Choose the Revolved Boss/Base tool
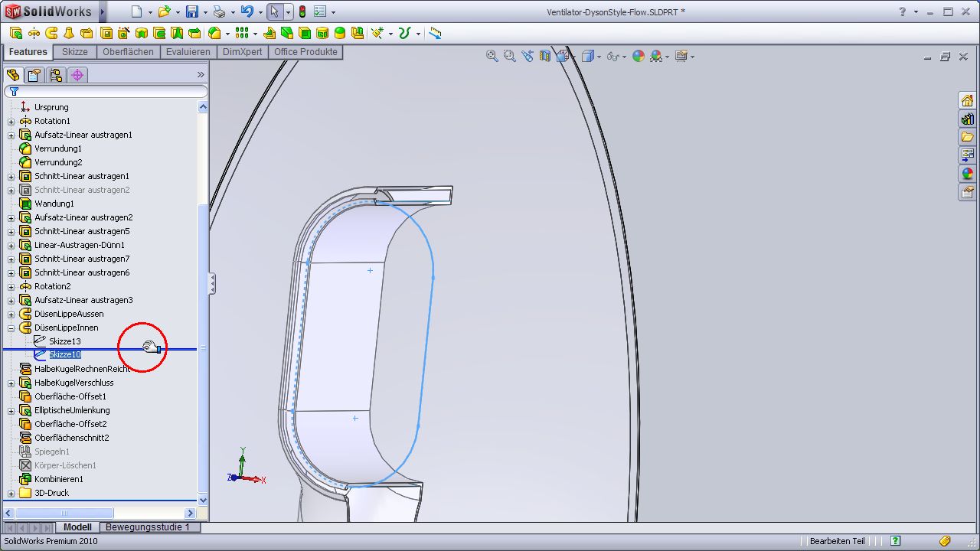The image size is (980, 551). coord(34,33)
